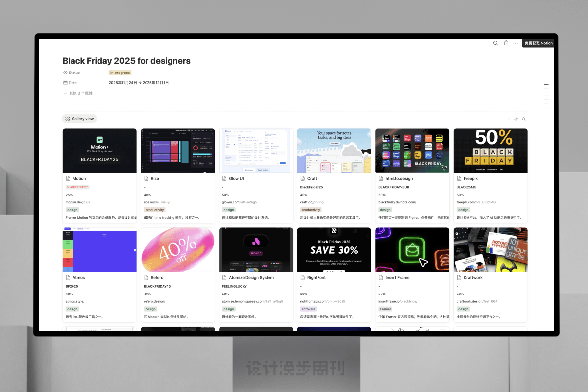Click the 免费获取 Notion button
Screen dimensions: 588x392
538,43
